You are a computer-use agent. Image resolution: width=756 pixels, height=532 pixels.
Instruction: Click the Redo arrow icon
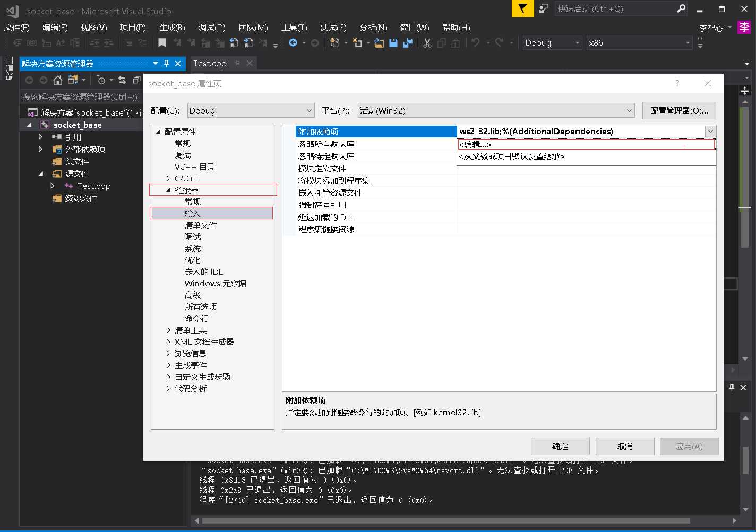click(x=499, y=43)
